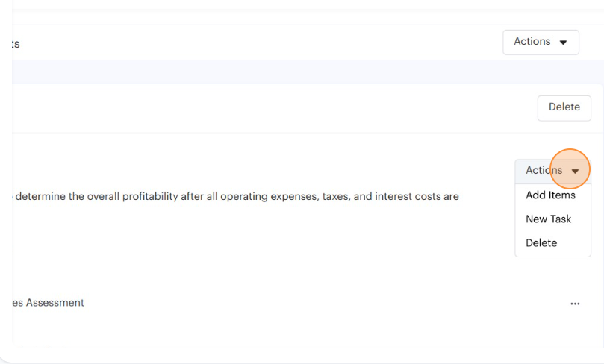Click the section title beside top Actions
Viewport: 604px width, 364px height.
pos(15,44)
